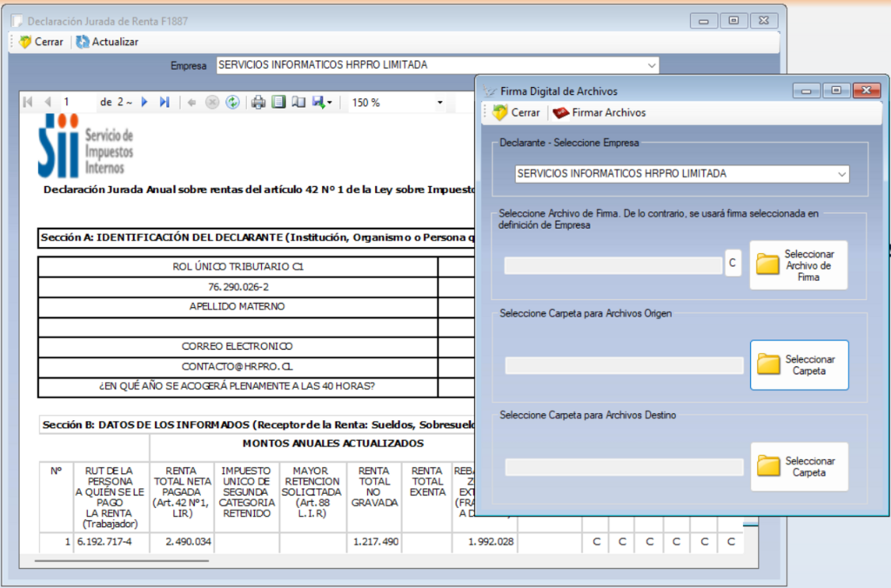The width and height of the screenshot is (891, 588).
Task: Toggle print layout view icon
Action: pos(278,103)
